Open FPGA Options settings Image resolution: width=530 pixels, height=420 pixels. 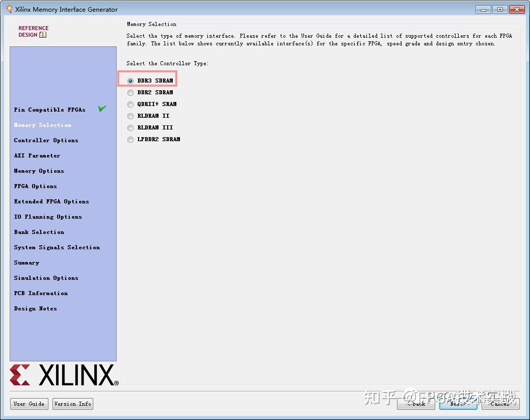coord(35,186)
